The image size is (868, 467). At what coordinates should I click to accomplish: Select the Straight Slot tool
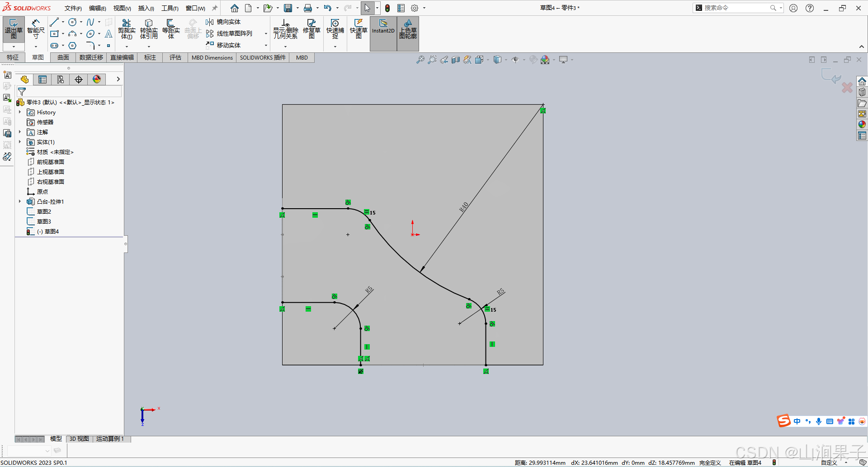(54, 46)
